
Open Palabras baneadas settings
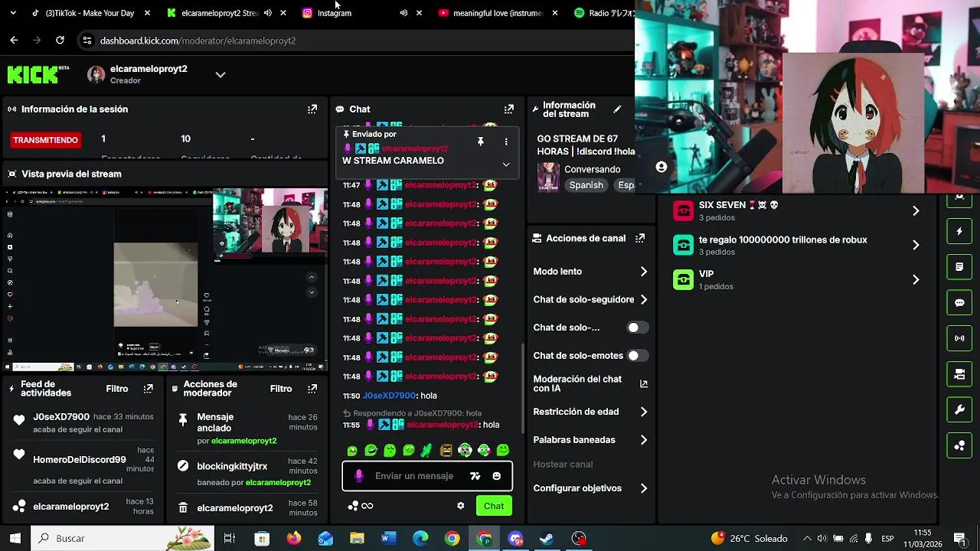coord(590,440)
